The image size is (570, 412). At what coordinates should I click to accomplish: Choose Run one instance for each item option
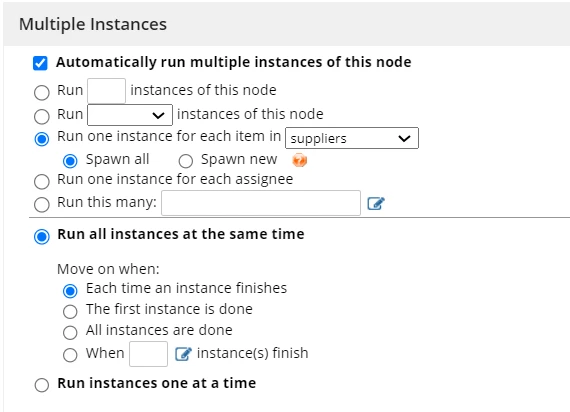tap(42, 139)
